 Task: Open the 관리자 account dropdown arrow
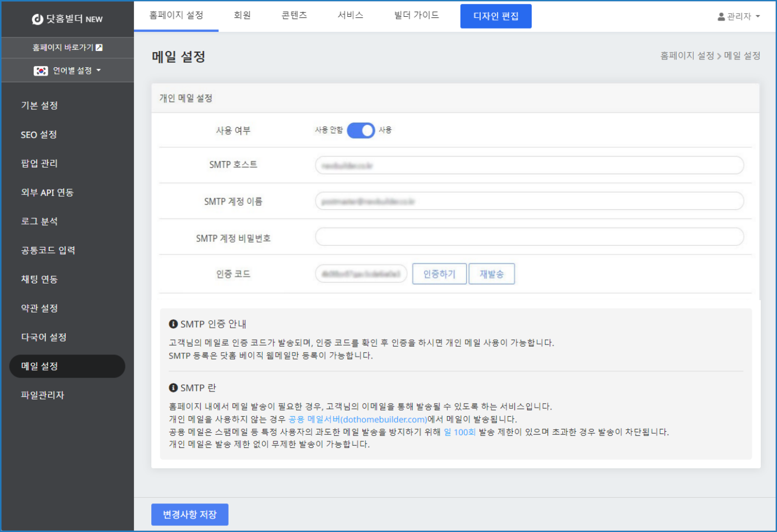(x=758, y=17)
